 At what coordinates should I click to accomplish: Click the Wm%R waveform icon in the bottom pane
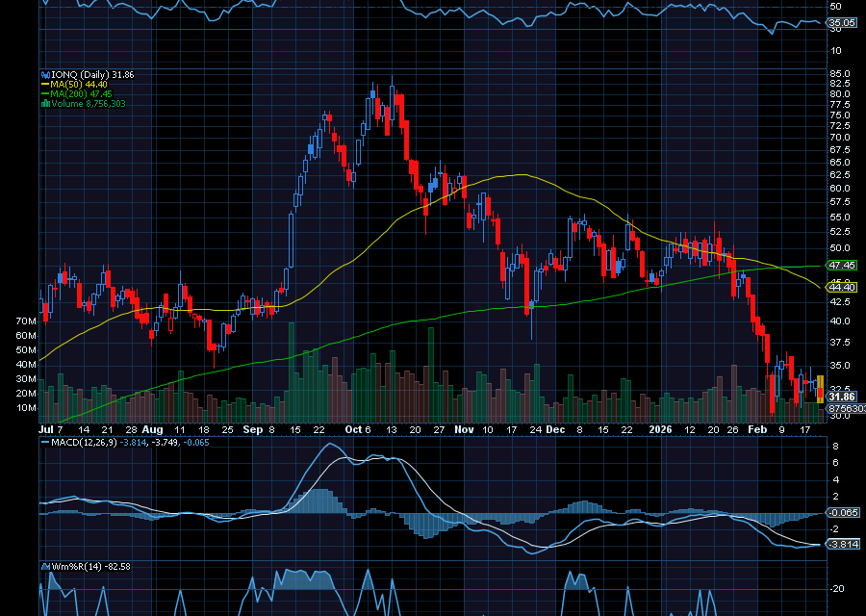pos(46,567)
